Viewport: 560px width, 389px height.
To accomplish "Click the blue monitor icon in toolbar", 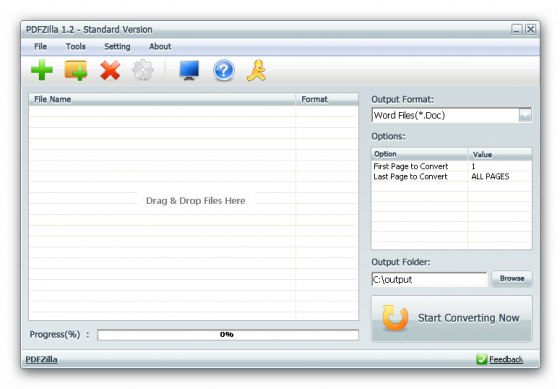I will click(189, 70).
